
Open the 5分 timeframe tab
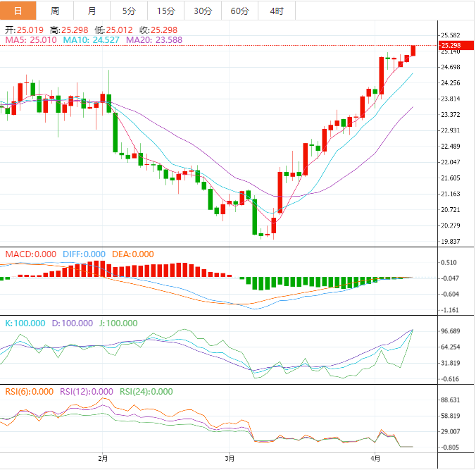[129, 11]
